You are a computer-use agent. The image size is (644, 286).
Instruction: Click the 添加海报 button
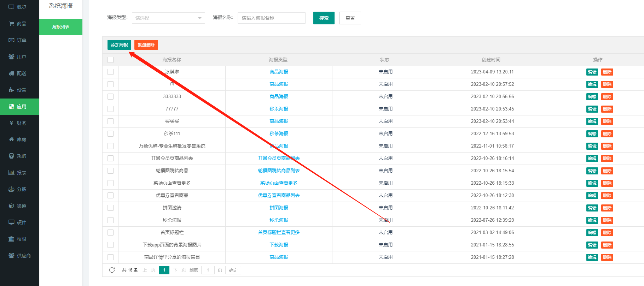point(119,45)
